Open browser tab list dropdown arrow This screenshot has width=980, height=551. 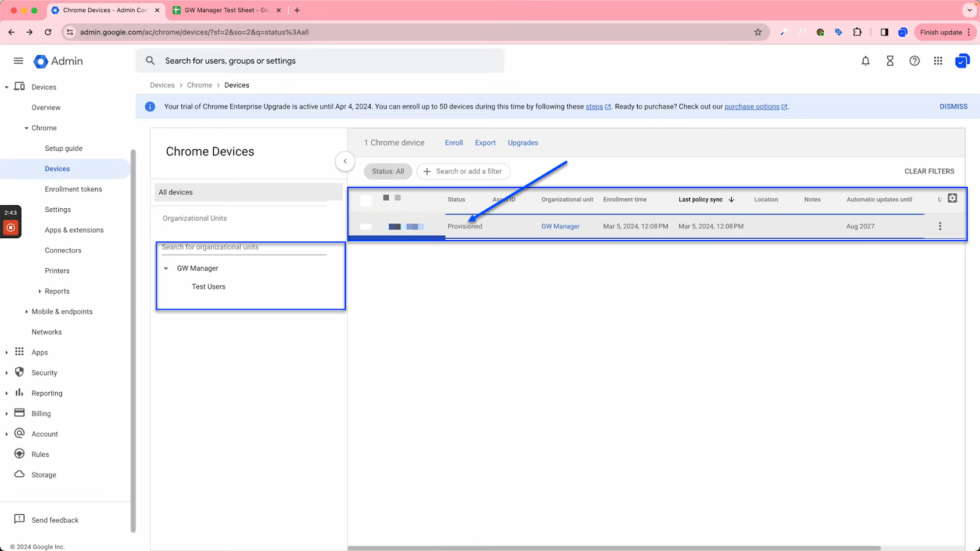[x=970, y=10]
